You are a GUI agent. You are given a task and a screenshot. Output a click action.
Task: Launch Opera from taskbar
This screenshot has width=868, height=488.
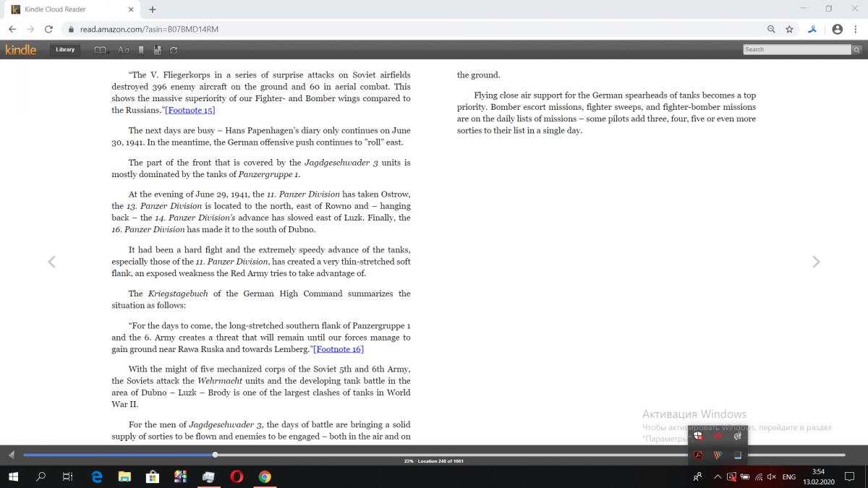[237, 476]
